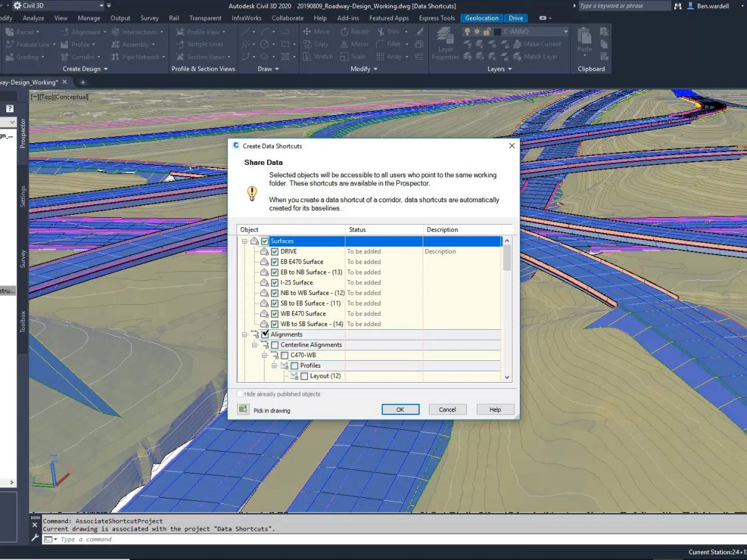Uncheck the DRIVE surface checkbox
The height and width of the screenshot is (560, 747).
274,251
